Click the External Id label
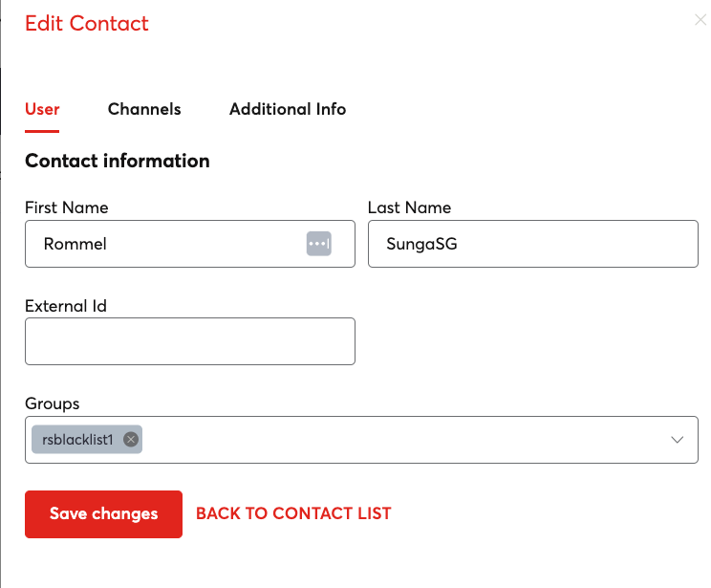The image size is (711, 588). pyautogui.click(x=66, y=306)
